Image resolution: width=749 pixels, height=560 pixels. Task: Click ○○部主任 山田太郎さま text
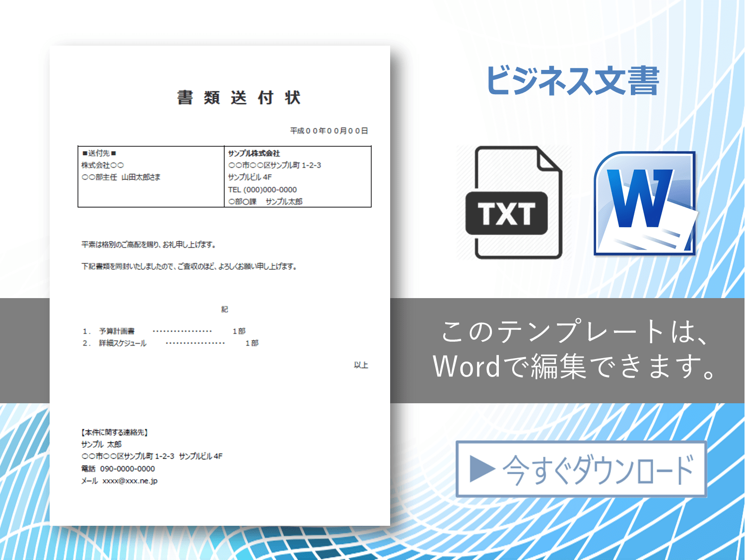click(x=121, y=177)
